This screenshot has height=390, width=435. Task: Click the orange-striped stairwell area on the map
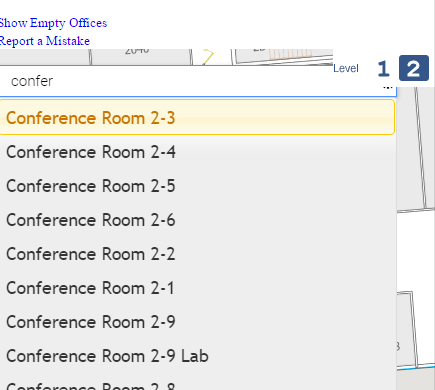pos(290,54)
